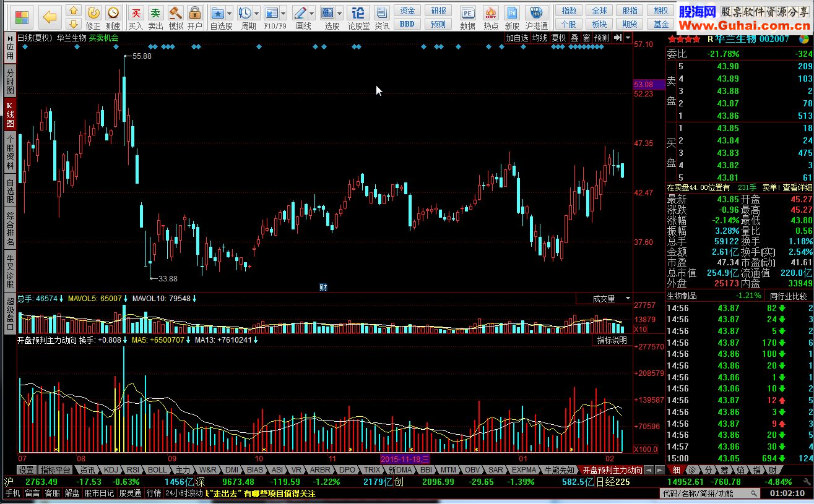Toggle the 预测 forecast option on chart
The image size is (814, 504).
click(601, 38)
